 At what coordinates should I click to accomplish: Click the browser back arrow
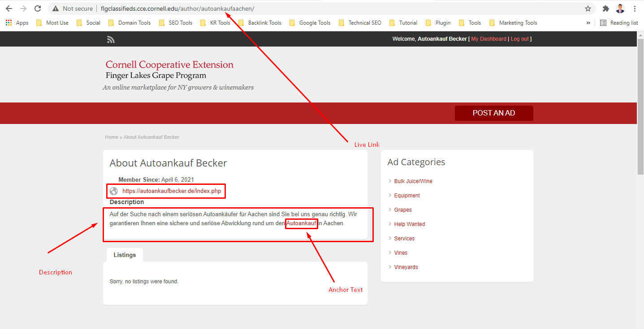point(9,9)
